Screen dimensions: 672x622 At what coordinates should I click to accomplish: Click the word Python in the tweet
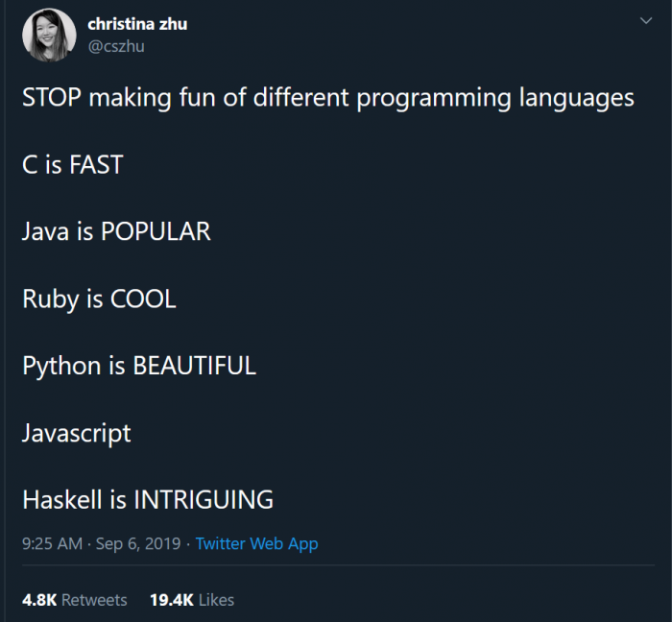(61, 366)
